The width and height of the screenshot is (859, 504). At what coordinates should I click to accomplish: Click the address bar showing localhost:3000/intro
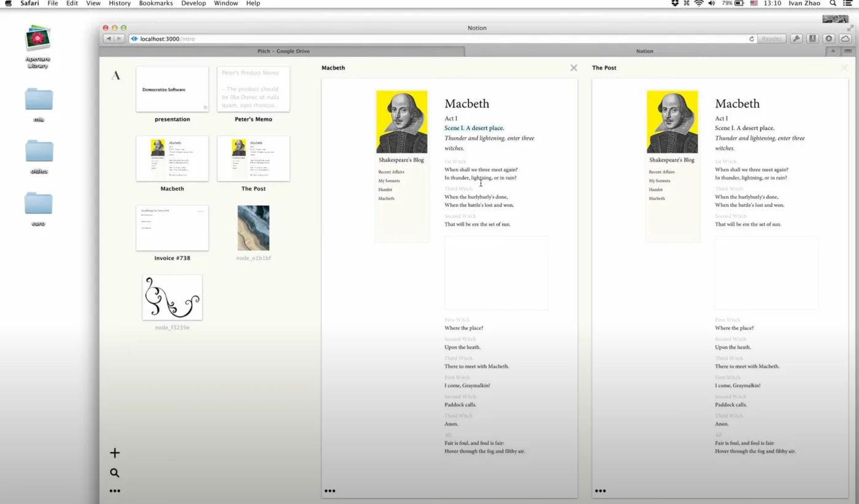coord(443,39)
